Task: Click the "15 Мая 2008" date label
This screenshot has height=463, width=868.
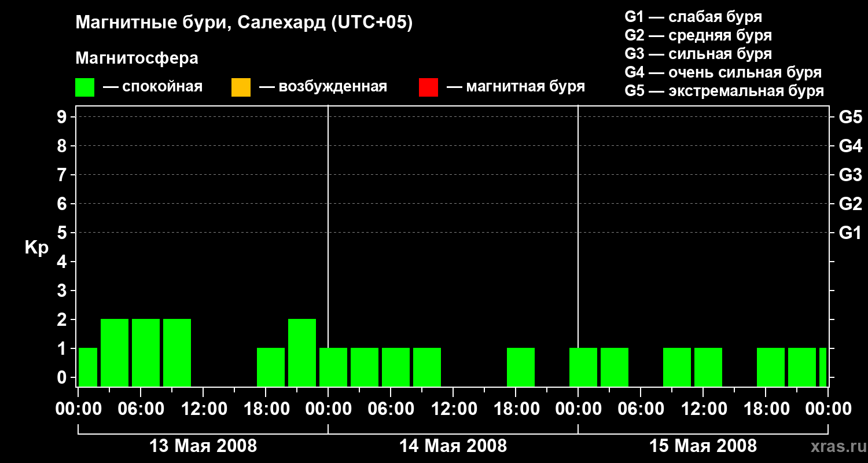Action: coord(703,446)
